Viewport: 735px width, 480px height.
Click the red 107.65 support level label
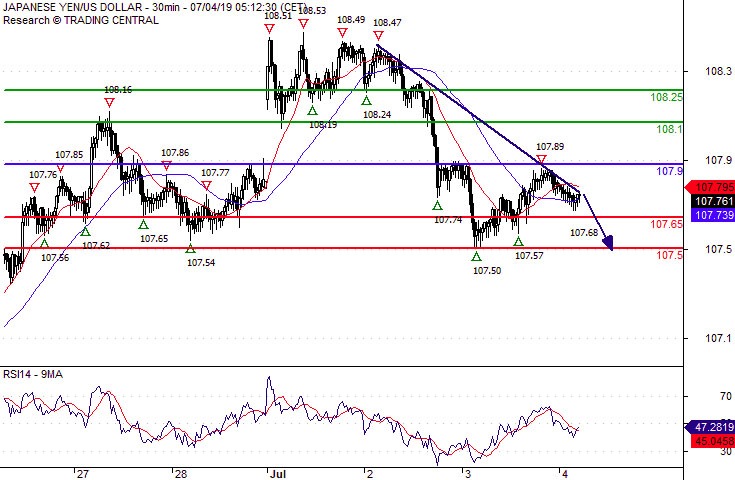pos(667,224)
